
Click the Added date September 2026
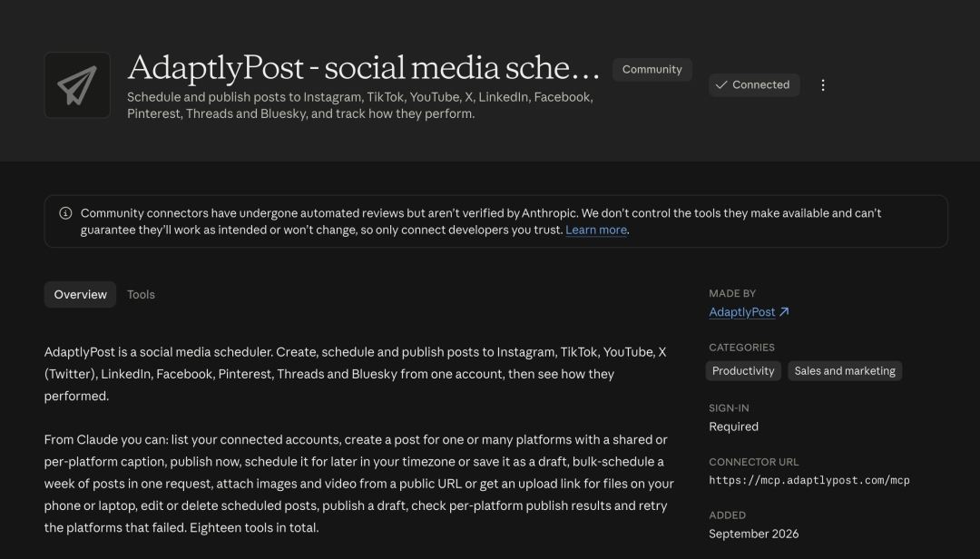(x=753, y=534)
